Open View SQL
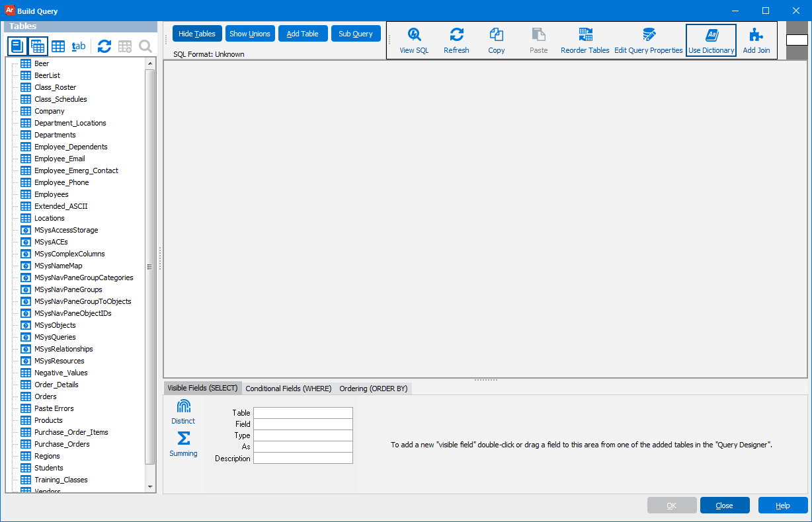Screen dimensions: 812x522 (414, 40)
